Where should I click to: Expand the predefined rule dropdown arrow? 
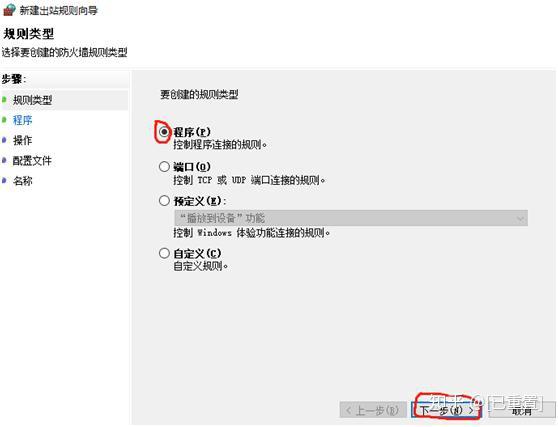pyautogui.click(x=521, y=218)
